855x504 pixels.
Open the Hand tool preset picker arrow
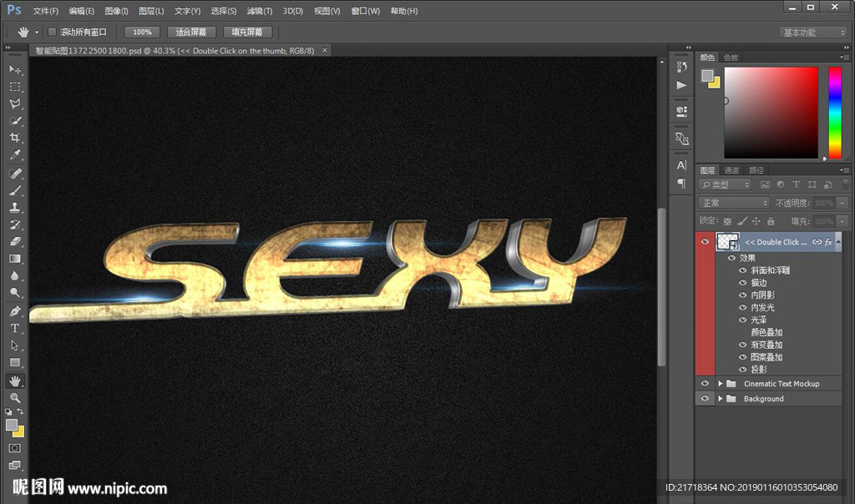click(37, 33)
